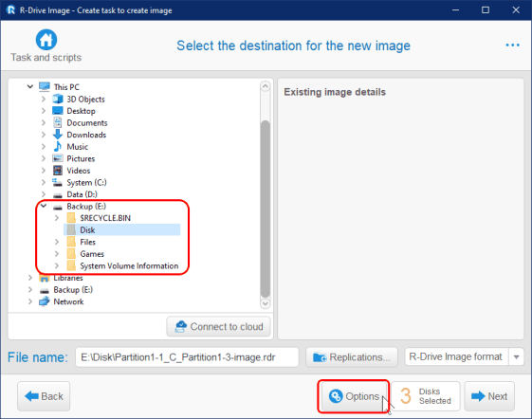Expand the Downloads node

[x=43, y=135]
